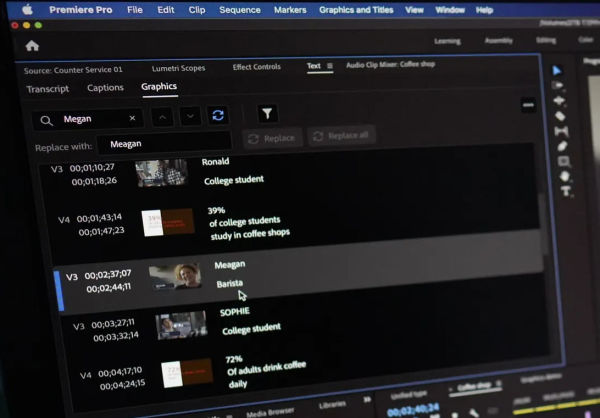Click the magnifier search icon

point(46,121)
